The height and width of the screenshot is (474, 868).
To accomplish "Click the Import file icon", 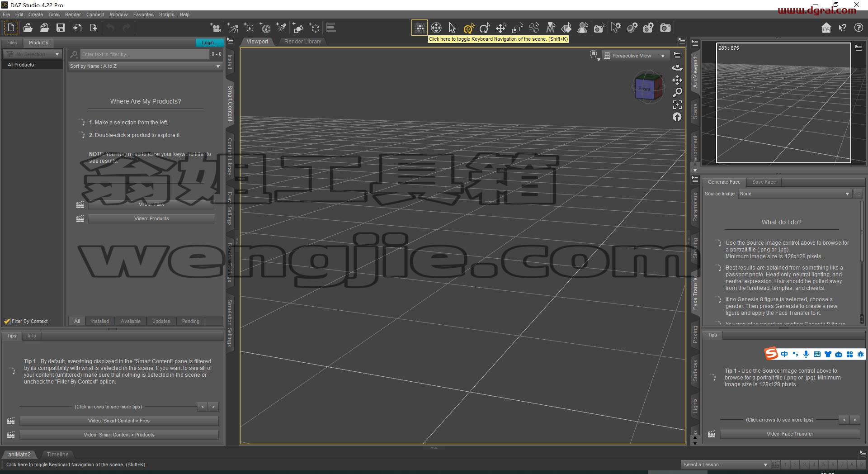I will pyautogui.click(x=77, y=28).
